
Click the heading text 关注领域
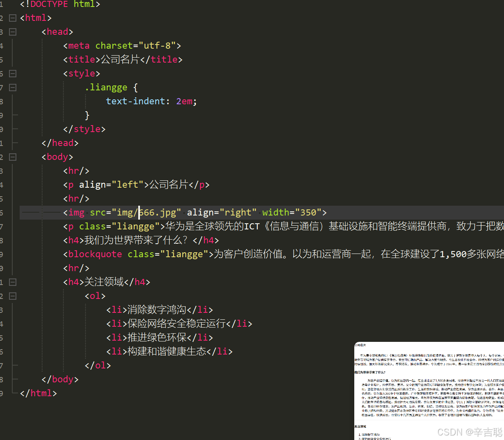[x=104, y=282]
